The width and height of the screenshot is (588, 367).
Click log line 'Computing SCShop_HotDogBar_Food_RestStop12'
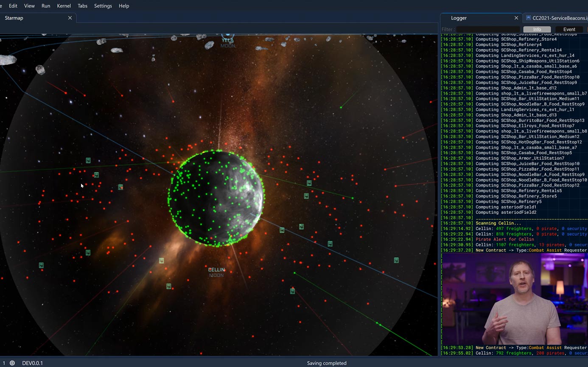point(529,142)
